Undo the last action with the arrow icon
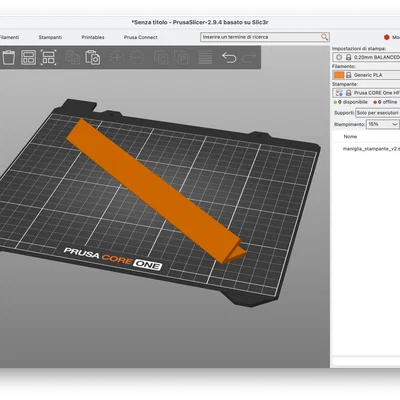Screen dimensions: 400x400 [229, 57]
